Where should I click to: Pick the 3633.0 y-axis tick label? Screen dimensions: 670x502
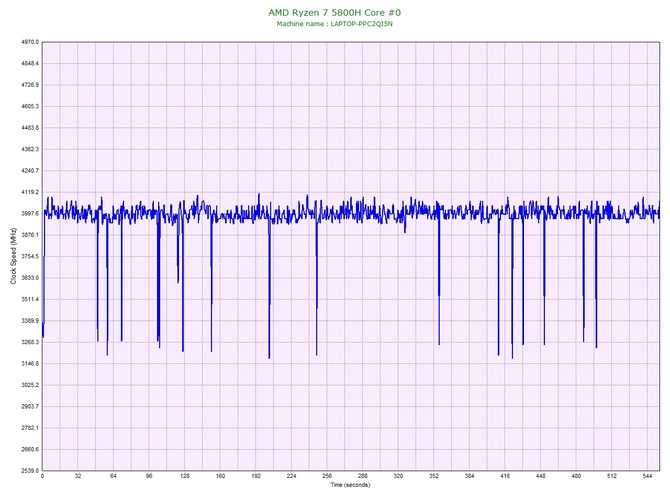pyautogui.click(x=30, y=278)
